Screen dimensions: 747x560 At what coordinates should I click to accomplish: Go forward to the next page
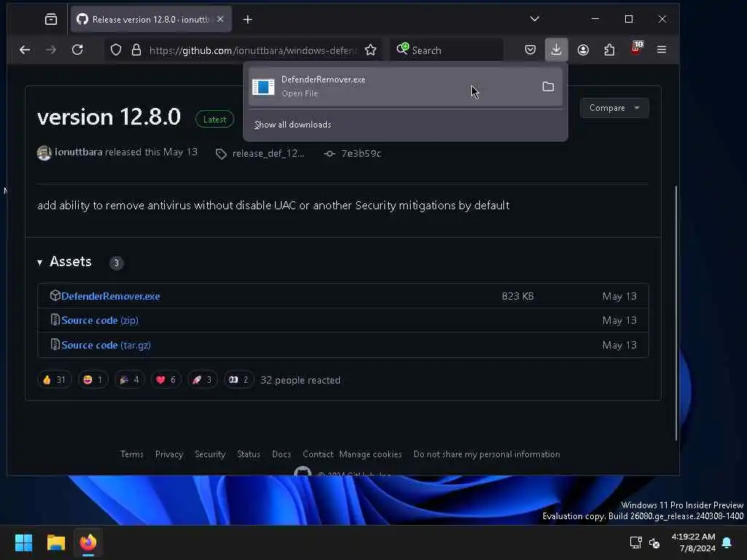[x=50, y=50]
